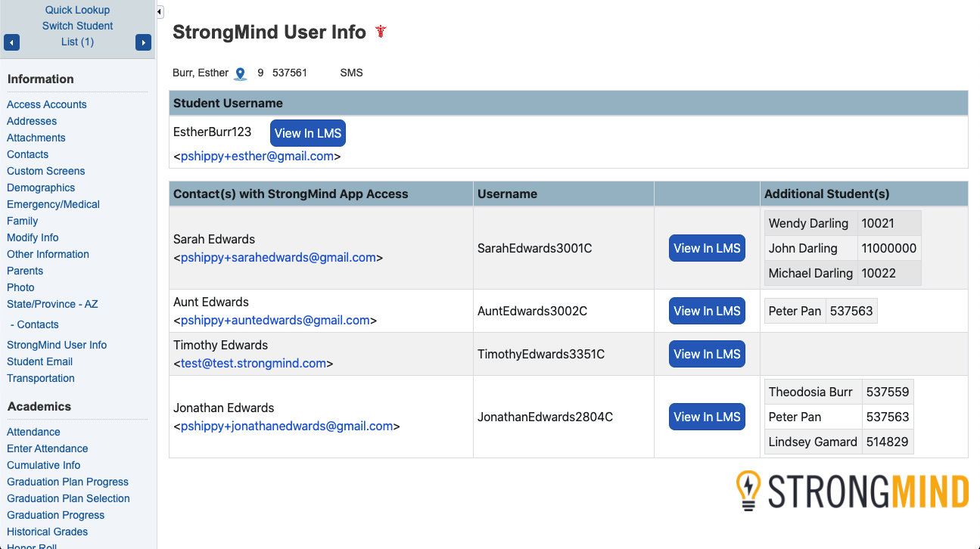Open Family page

click(23, 221)
